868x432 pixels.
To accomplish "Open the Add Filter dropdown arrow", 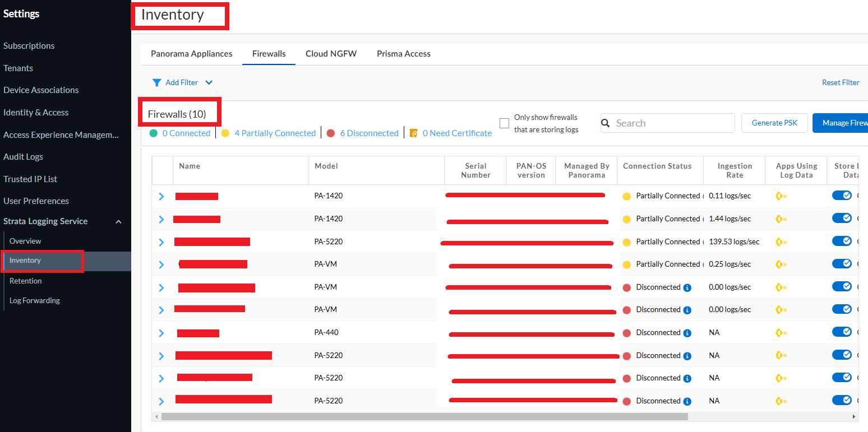I will (209, 83).
